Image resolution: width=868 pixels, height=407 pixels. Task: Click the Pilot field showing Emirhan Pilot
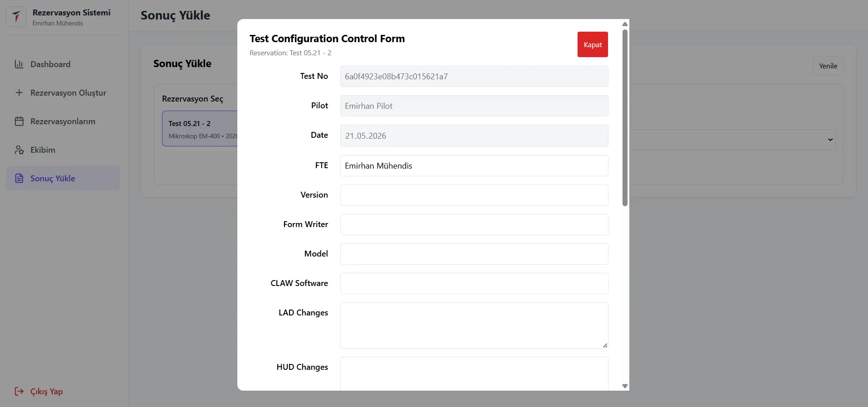pyautogui.click(x=474, y=106)
